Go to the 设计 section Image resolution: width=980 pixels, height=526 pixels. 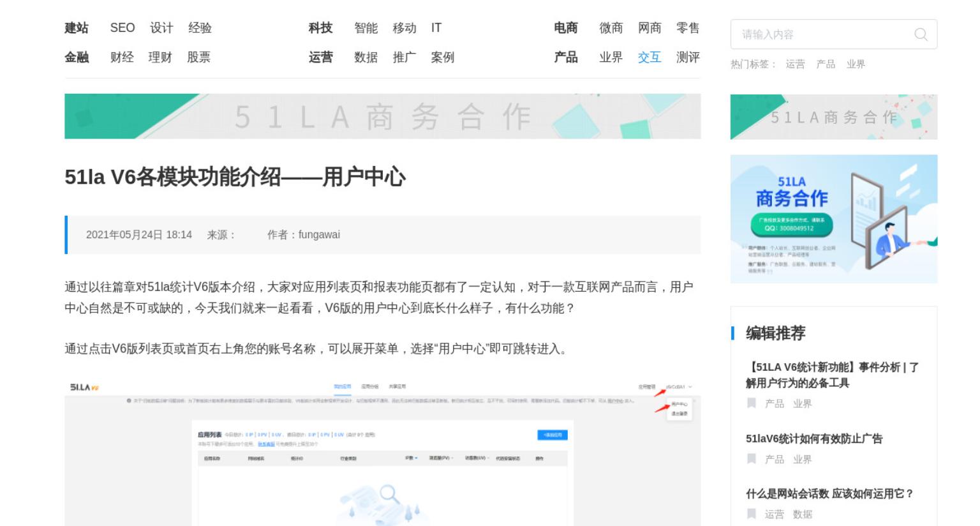pos(161,28)
